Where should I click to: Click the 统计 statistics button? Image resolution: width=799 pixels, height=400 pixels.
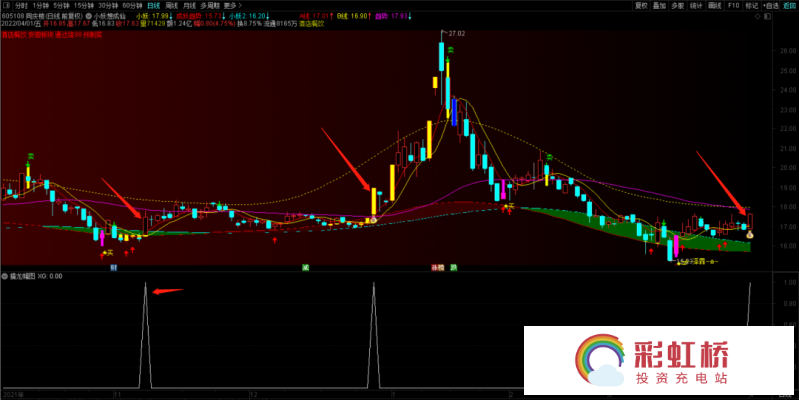click(696, 6)
